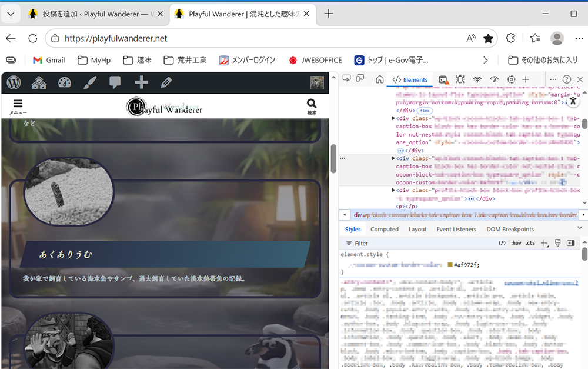Viewport: 588px width, 369px height.
Task: Show more Styles pane tabs chevron
Action: 580,228
